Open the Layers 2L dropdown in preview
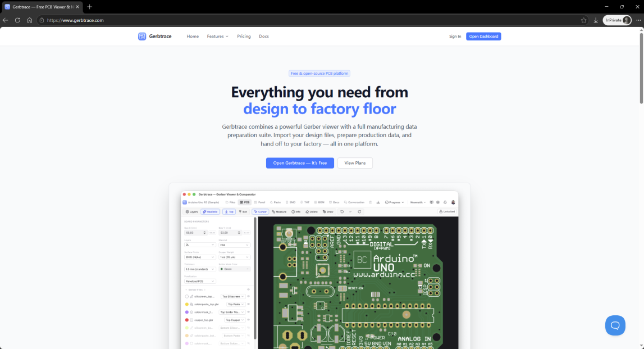Image resolution: width=644 pixels, height=349 pixels. (x=200, y=244)
